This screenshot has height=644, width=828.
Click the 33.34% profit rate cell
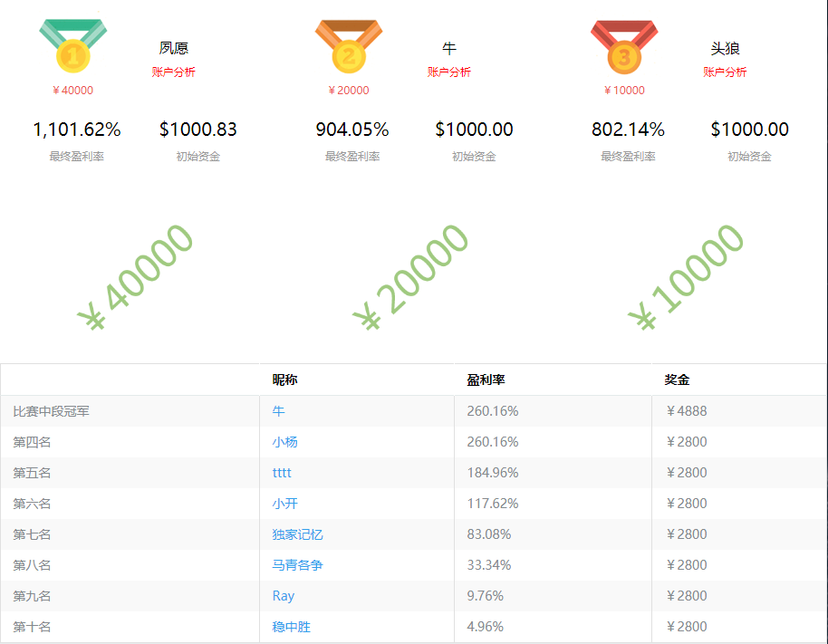tap(489, 565)
